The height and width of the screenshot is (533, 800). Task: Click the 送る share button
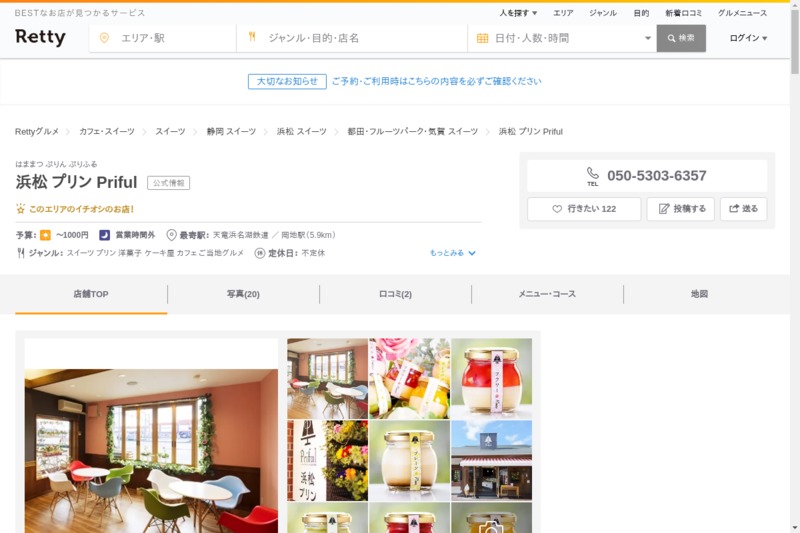743,209
